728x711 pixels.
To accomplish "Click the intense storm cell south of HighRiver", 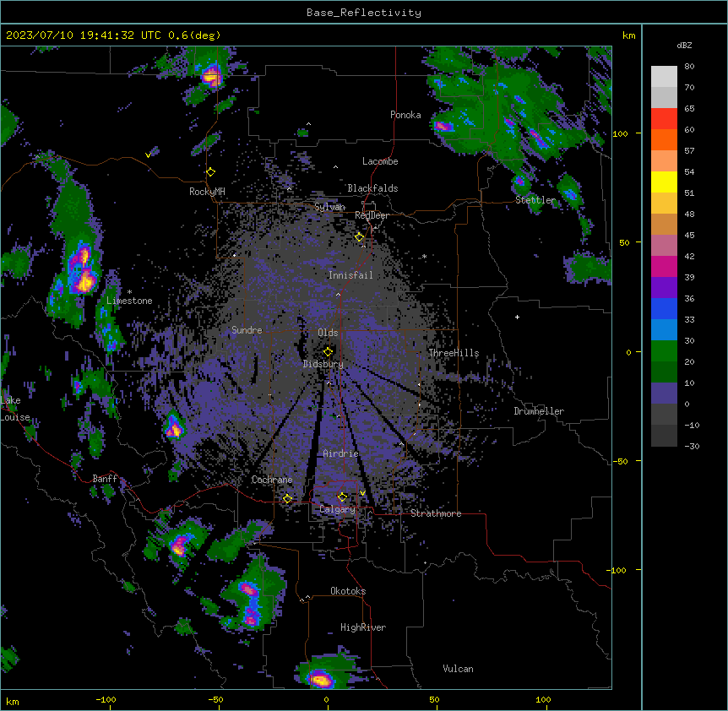I will tap(321, 679).
